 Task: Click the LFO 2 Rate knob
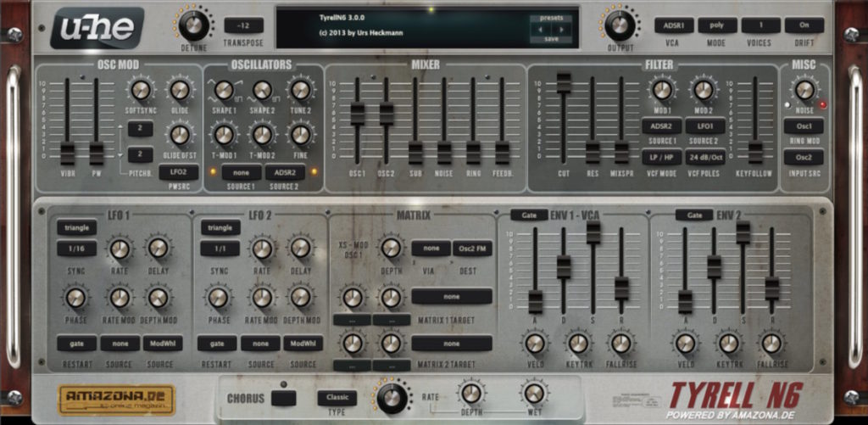tap(262, 249)
